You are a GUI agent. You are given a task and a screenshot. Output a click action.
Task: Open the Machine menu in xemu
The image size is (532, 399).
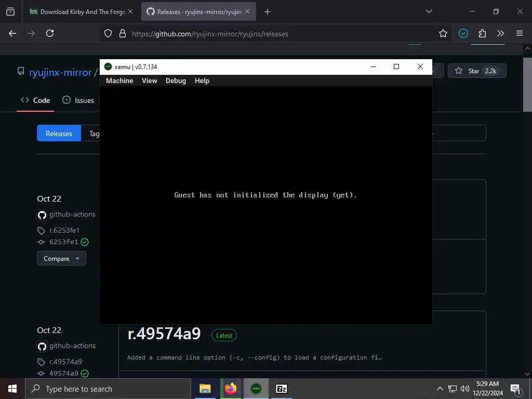(x=119, y=81)
